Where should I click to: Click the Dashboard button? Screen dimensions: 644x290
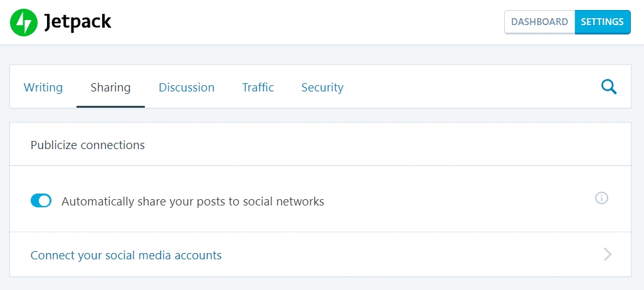coord(540,22)
